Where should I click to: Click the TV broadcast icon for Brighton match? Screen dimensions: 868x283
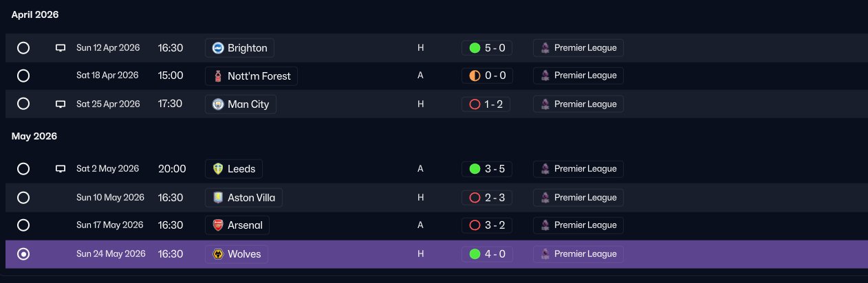(x=61, y=48)
